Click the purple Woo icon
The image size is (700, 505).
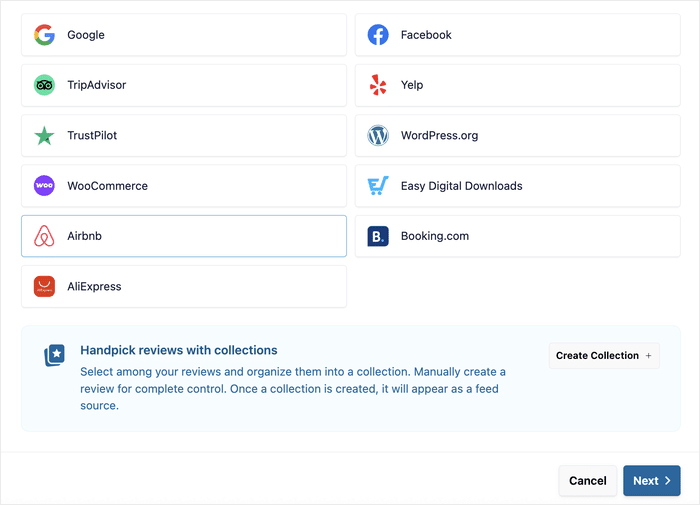click(x=44, y=185)
